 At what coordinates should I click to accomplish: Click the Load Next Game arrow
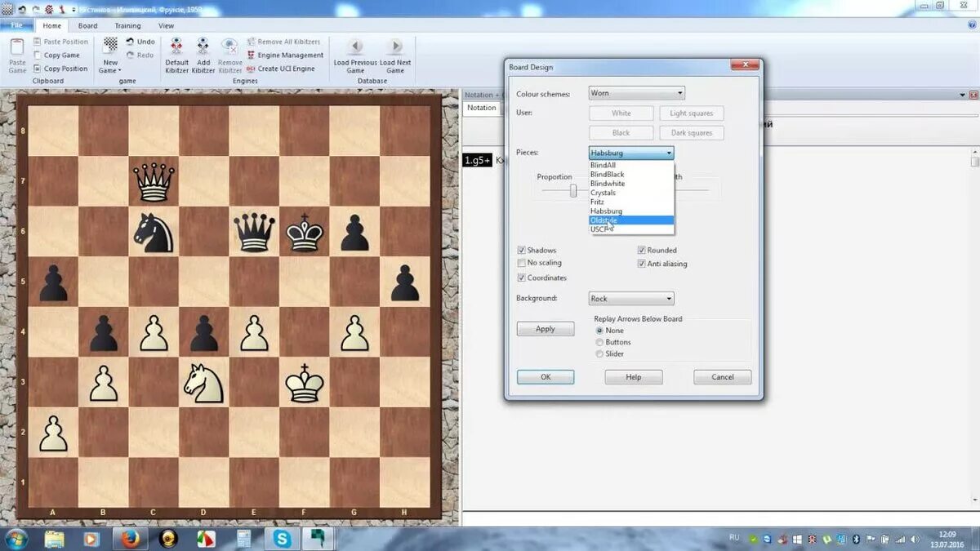coord(394,47)
